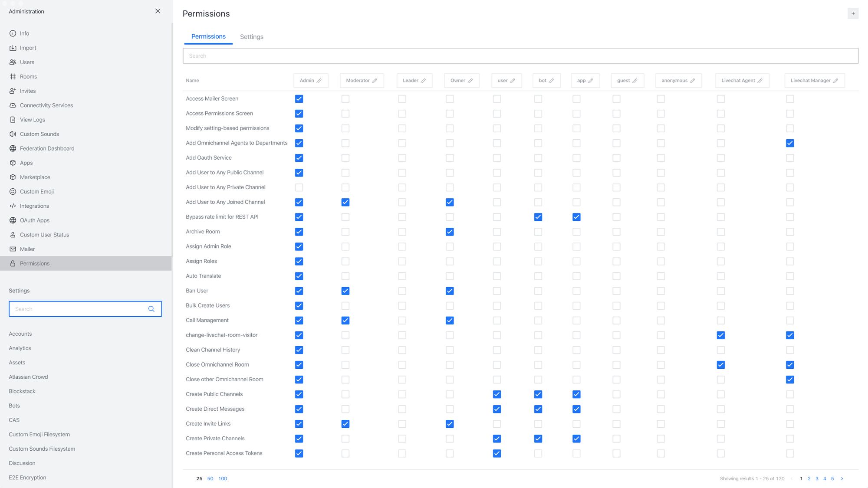Click the permissions Search field
Screen dimensions: 868x488
pos(520,56)
